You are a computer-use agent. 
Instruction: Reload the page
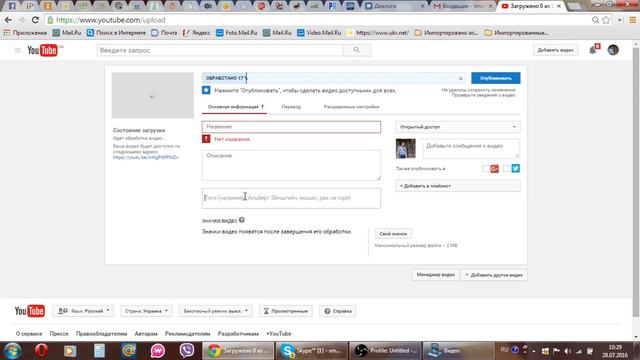click(35, 20)
